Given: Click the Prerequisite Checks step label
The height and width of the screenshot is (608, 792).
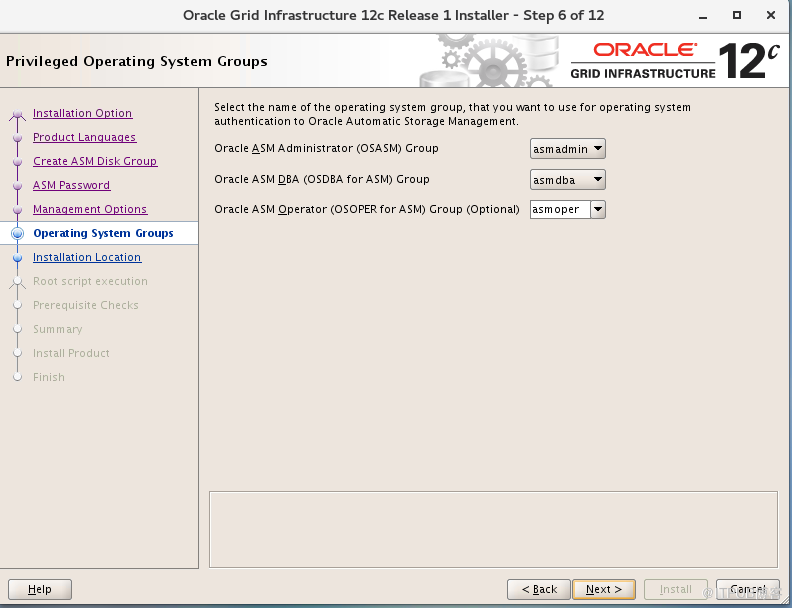Looking at the screenshot, I should click(85, 305).
